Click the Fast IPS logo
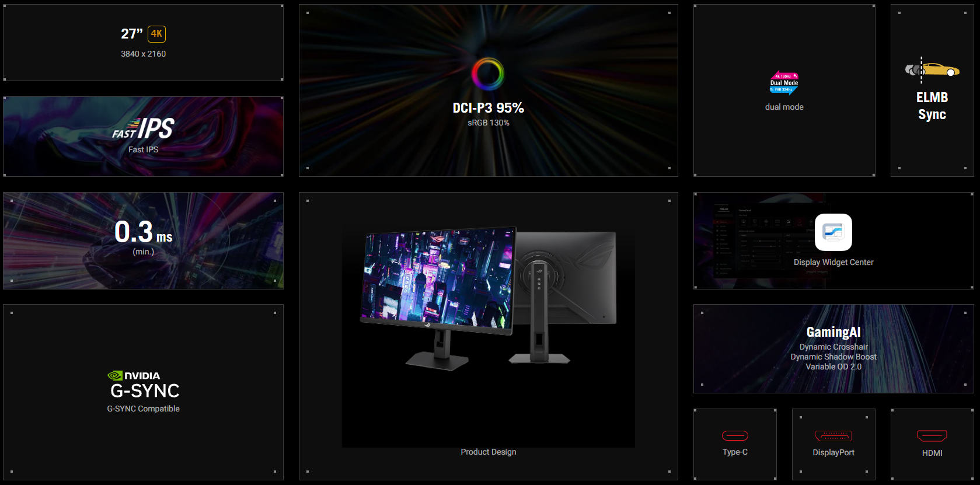Image resolution: width=980 pixels, height=485 pixels. pos(144,128)
